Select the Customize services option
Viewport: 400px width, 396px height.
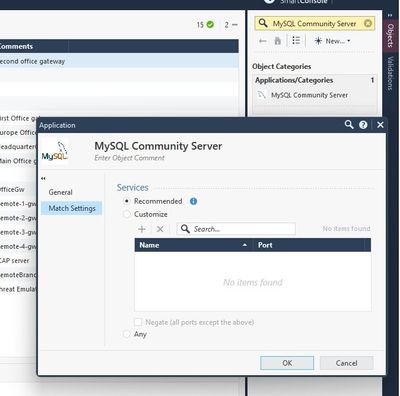click(x=127, y=214)
